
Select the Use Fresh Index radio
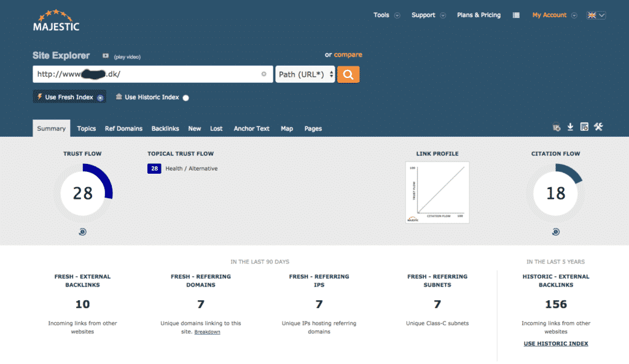100,98
